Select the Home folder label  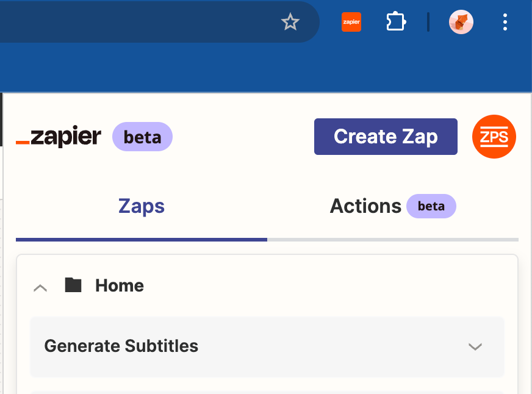click(120, 285)
